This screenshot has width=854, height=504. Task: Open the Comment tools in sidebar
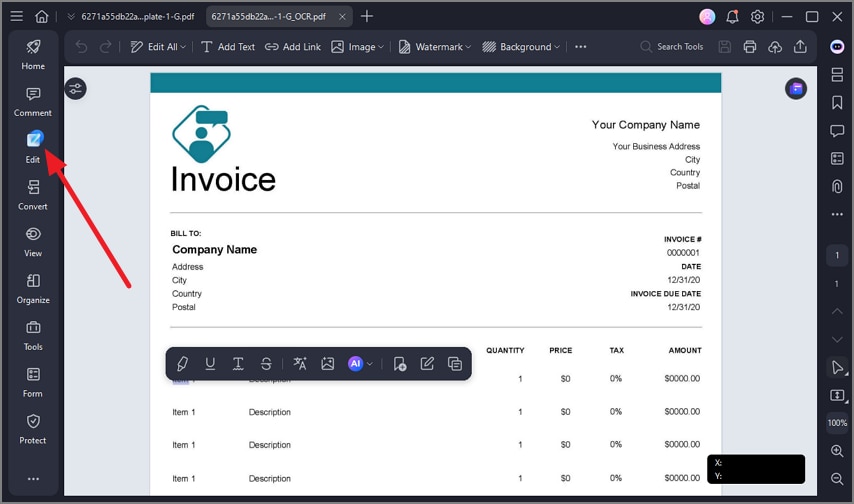tap(33, 101)
